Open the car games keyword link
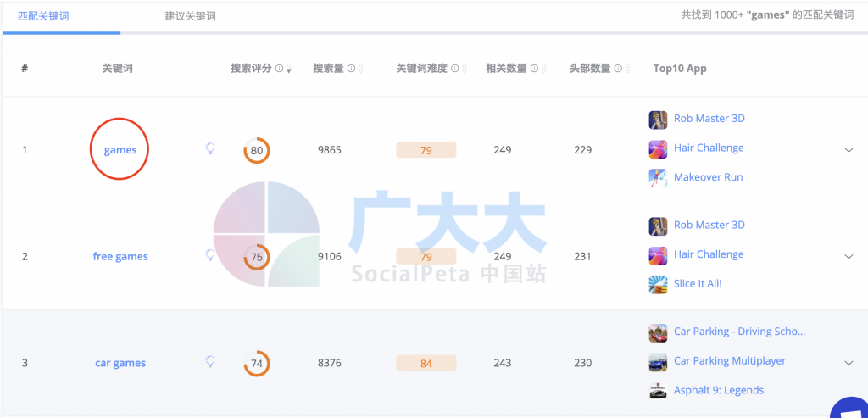The height and width of the screenshot is (418, 868). coord(120,363)
